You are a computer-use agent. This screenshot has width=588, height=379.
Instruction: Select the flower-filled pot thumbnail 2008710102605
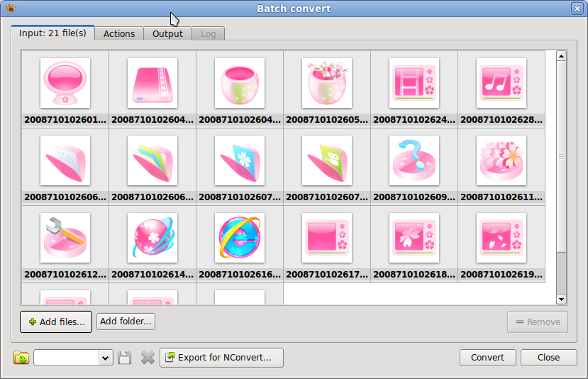point(327,83)
